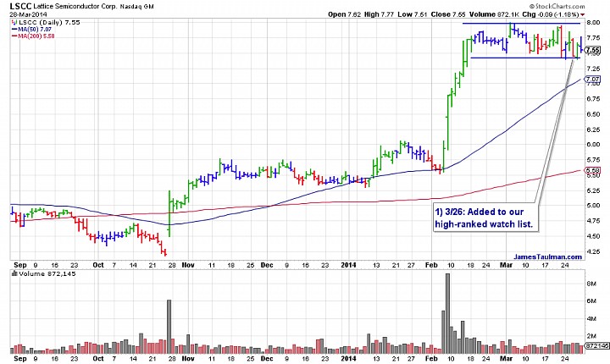
Task: Click the tallest February volume spike bar
Action: pyautogui.click(x=447, y=313)
